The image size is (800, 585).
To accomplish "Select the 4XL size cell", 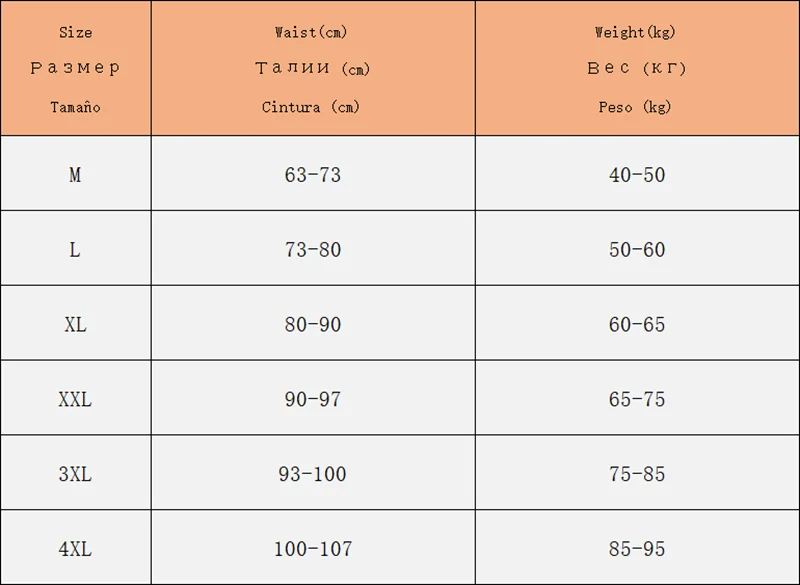I will tap(75, 549).
